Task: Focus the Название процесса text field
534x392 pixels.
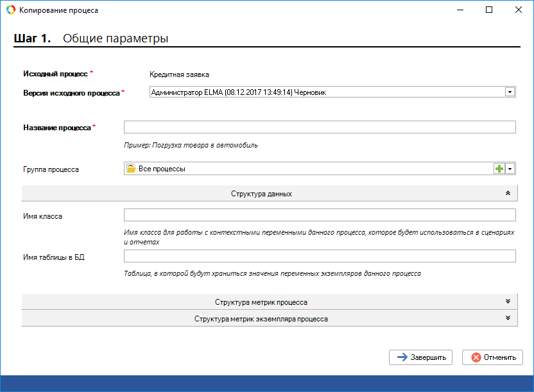Action: [x=320, y=127]
